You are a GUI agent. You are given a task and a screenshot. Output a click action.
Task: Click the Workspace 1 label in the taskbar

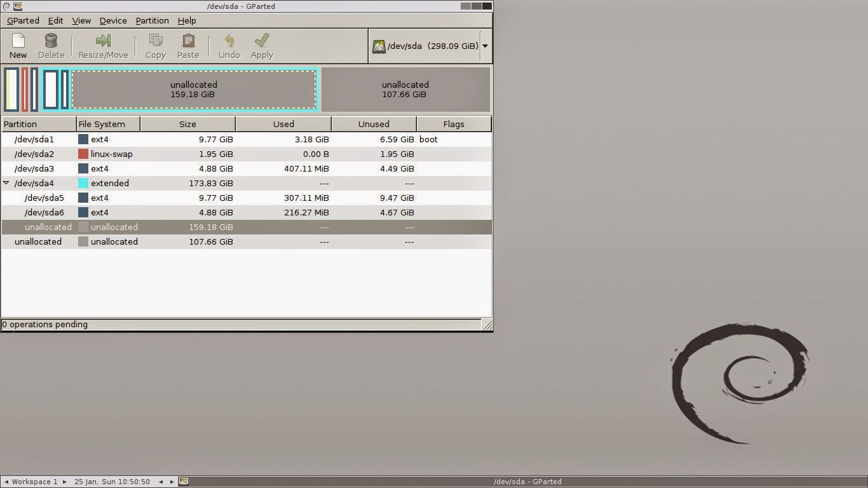pyautogui.click(x=35, y=482)
